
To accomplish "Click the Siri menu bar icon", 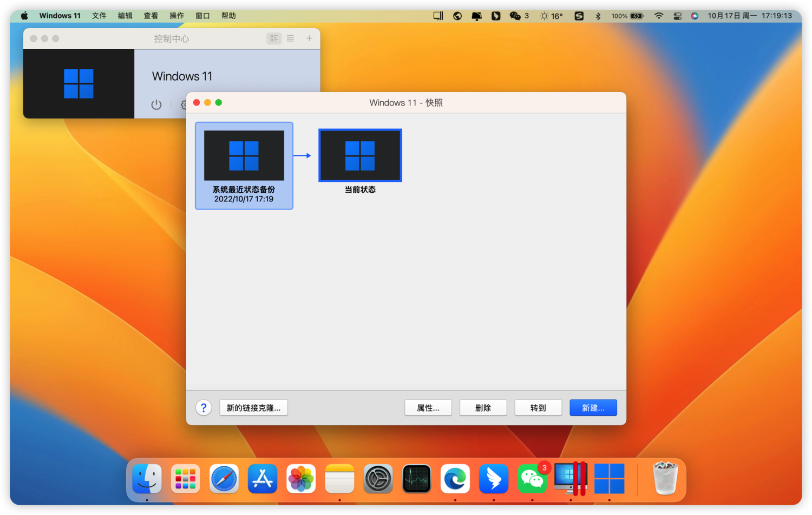I will click(695, 16).
